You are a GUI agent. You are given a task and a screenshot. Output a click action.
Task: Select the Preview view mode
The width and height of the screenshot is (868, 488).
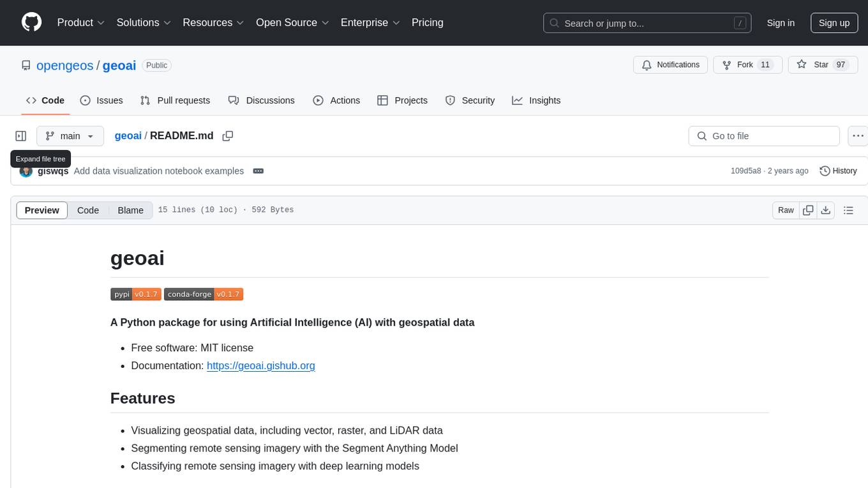42,210
